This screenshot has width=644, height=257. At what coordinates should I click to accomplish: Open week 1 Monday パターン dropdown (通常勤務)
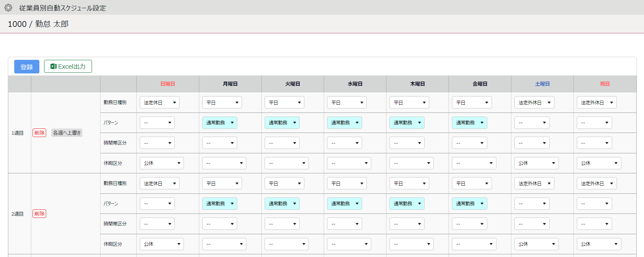[220, 123]
